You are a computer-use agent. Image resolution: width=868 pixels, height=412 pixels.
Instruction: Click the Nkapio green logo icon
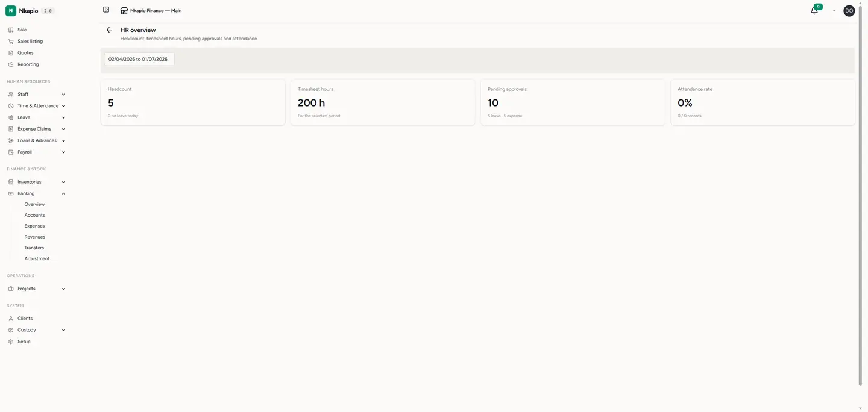click(x=11, y=11)
